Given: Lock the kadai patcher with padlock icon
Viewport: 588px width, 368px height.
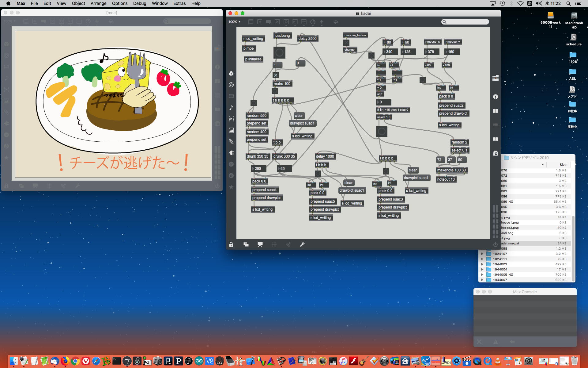Looking at the screenshot, I should click(231, 244).
